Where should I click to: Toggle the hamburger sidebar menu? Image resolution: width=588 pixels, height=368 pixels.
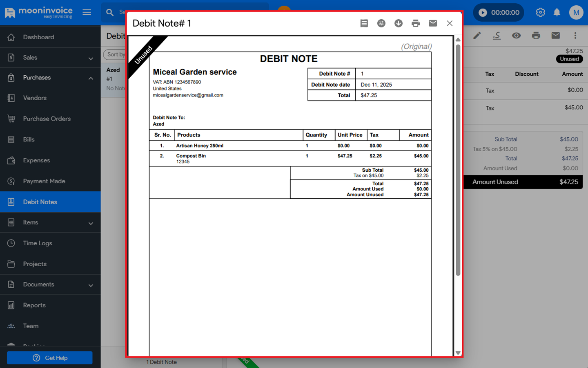87,12
